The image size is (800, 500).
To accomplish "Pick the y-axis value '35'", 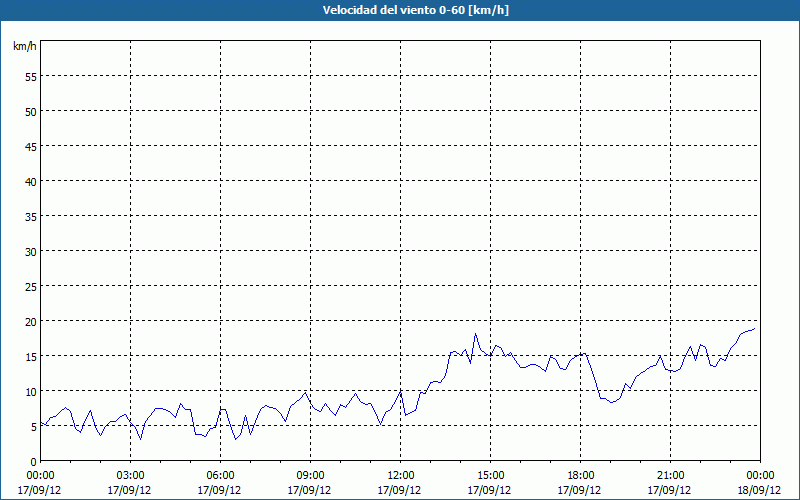I will (x=31, y=216).
